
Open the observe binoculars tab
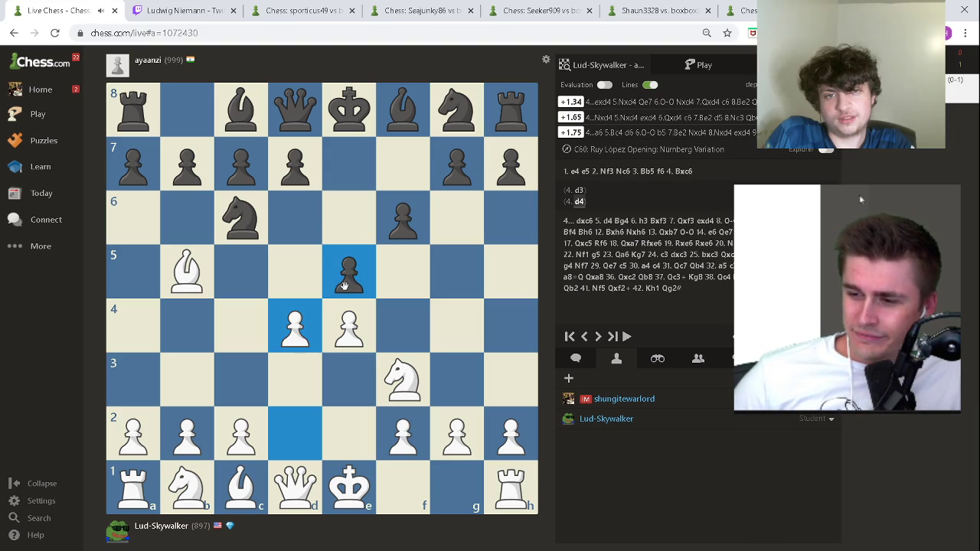(658, 358)
